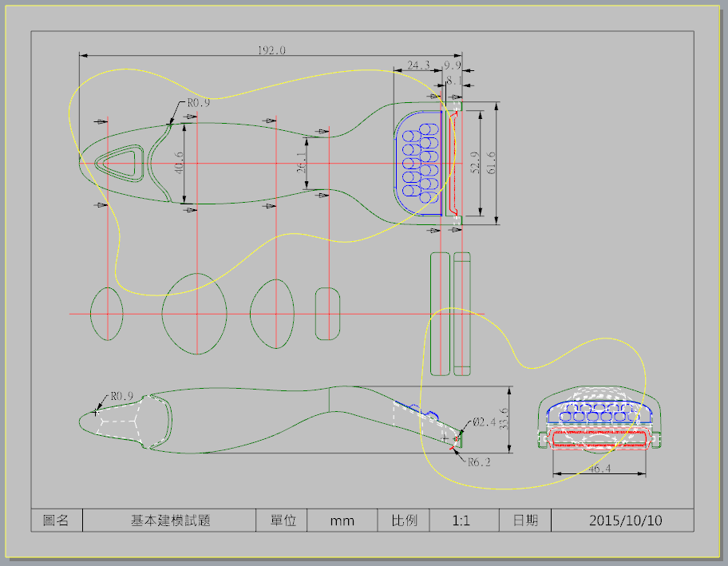Pick the R0.9 label in the top view
Viewport: 728px width, 566px height.
[x=199, y=103]
